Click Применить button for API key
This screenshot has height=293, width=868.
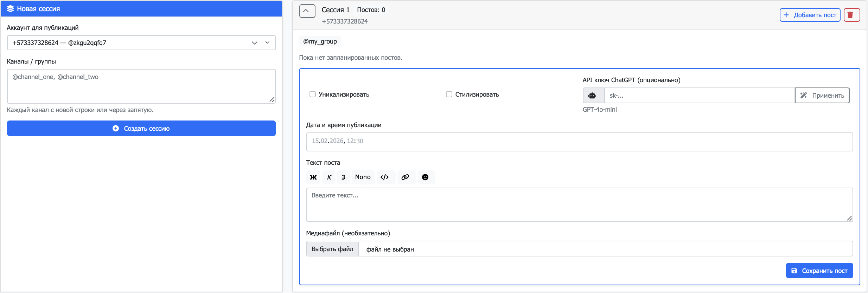822,96
